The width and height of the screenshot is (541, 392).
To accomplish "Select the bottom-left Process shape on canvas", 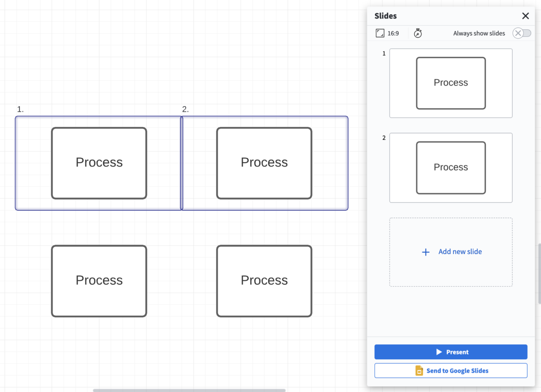I will coord(99,280).
